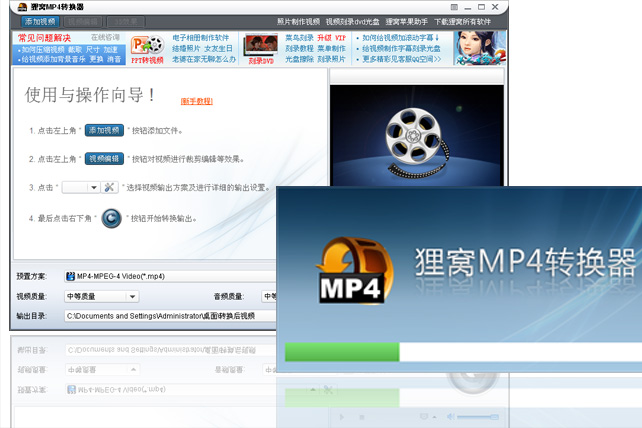
Task: Open the 更多精彩见客服QQ空间>> link
Action: tap(402, 59)
